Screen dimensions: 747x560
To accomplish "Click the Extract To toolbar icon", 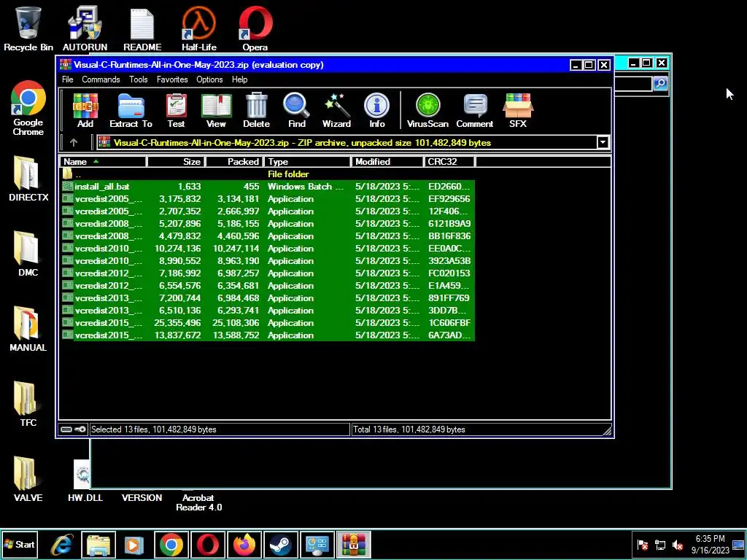I will [x=131, y=111].
